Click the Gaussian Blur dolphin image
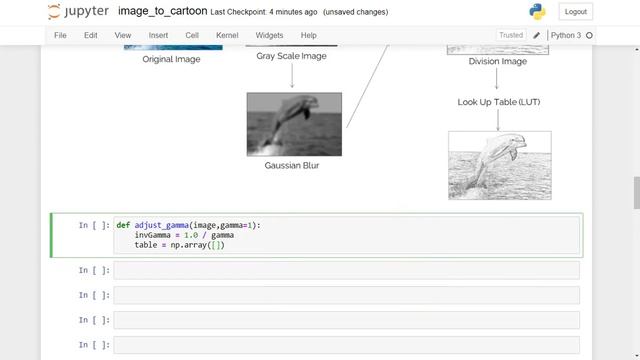640x360 pixels. click(294, 124)
